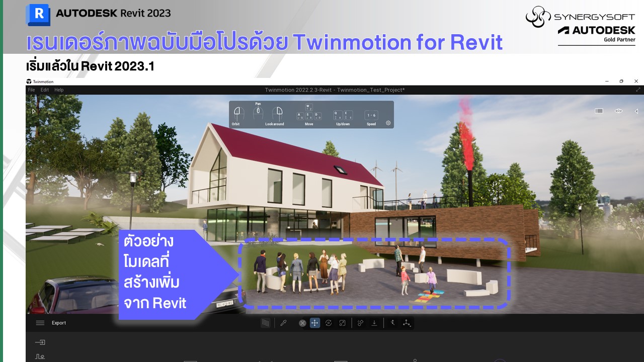This screenshot has width=644, height=362.
Task: Click the replace objects icon
Action: click(360, 323)
